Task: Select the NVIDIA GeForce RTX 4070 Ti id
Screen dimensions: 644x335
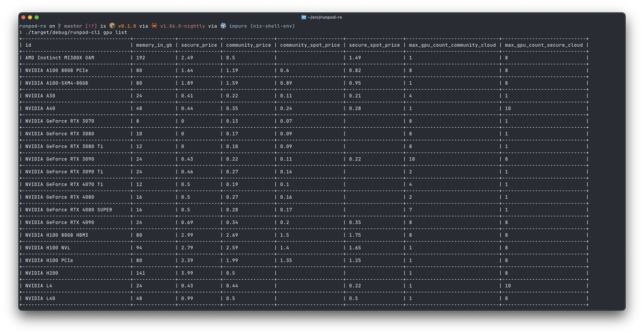Action: pos(64,184)
